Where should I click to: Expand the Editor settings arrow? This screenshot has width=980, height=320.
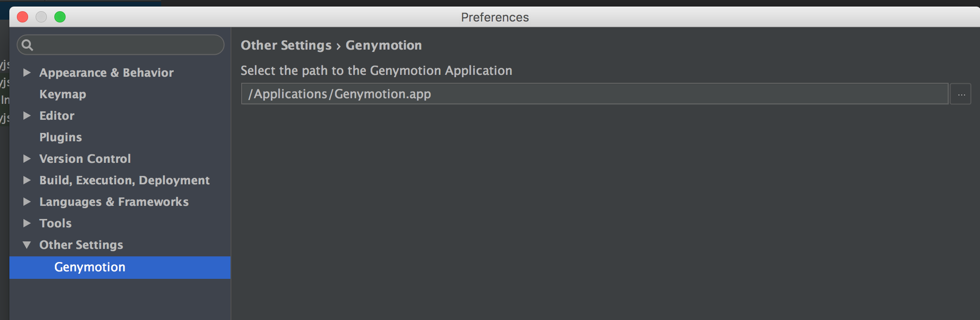coord(27,116)
